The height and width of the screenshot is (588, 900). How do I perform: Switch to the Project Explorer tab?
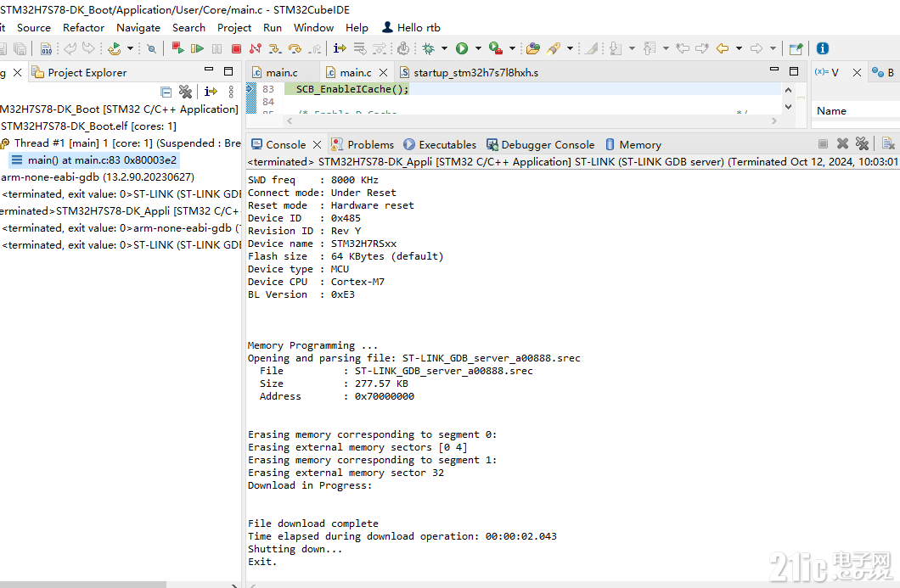[x=79, y=72]
